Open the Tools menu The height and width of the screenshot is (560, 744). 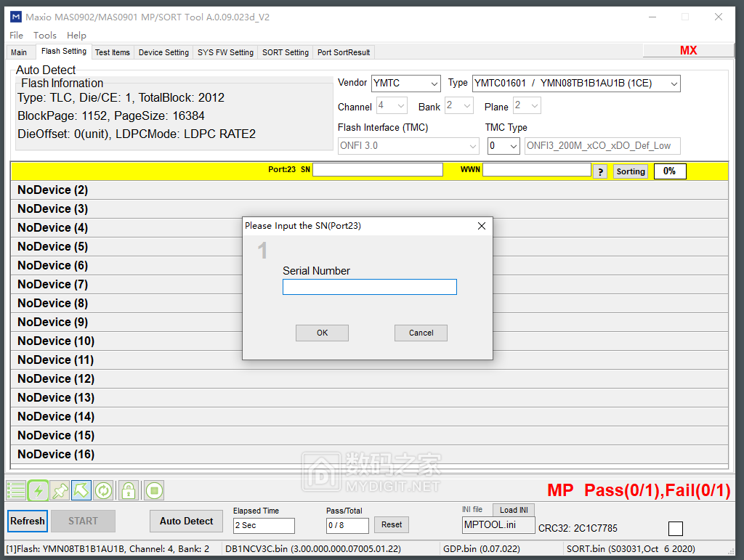(x=44, y=35)
